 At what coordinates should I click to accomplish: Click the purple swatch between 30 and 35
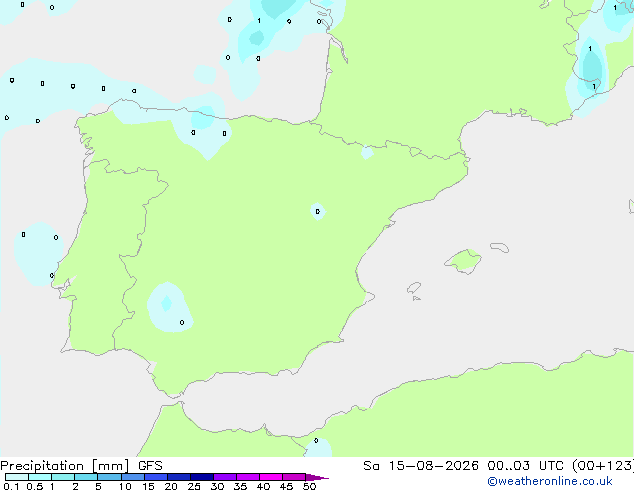click(x=224, y=477)
